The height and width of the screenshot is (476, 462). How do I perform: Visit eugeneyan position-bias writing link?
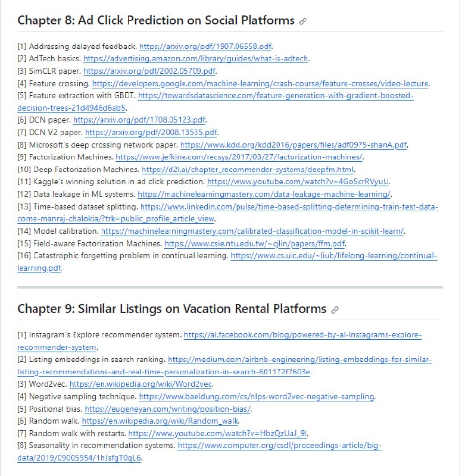click(x=168, y=409)
